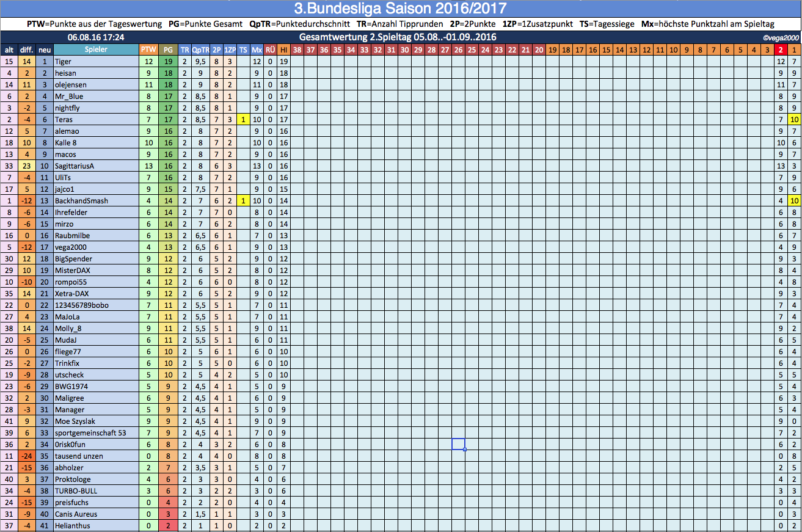
Task: Select the TS column header
Action: coord(244,49)
